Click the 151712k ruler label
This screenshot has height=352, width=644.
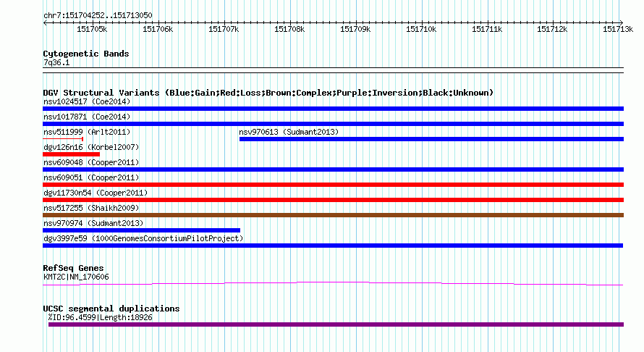(x=552, y=29)
